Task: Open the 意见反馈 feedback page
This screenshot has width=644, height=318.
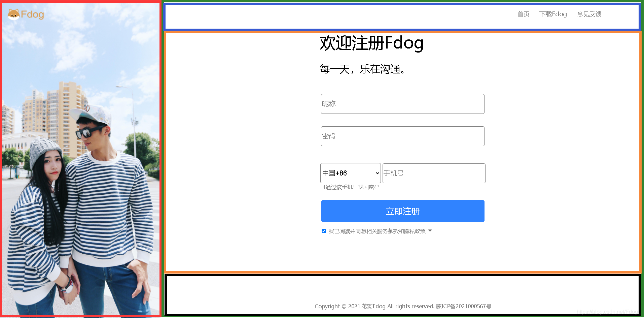Action: tap(588, 14)
